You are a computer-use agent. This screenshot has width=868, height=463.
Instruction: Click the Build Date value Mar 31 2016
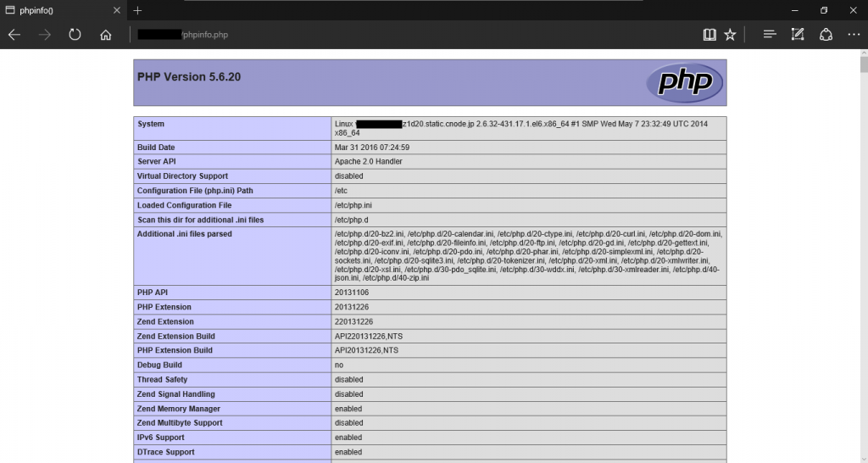click(372, 148)
